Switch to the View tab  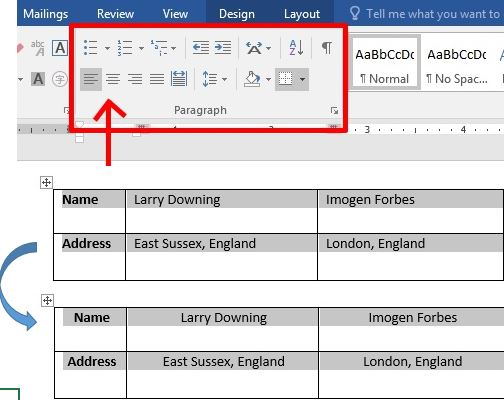click(175, 14)
